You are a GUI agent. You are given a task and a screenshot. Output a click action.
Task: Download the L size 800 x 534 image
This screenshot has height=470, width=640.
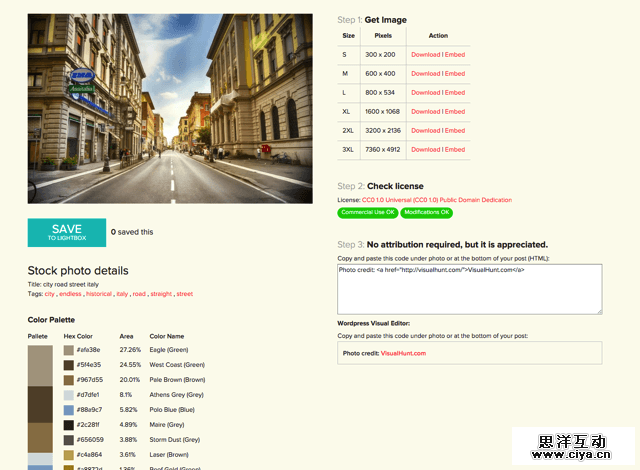[x=424, y=93]
